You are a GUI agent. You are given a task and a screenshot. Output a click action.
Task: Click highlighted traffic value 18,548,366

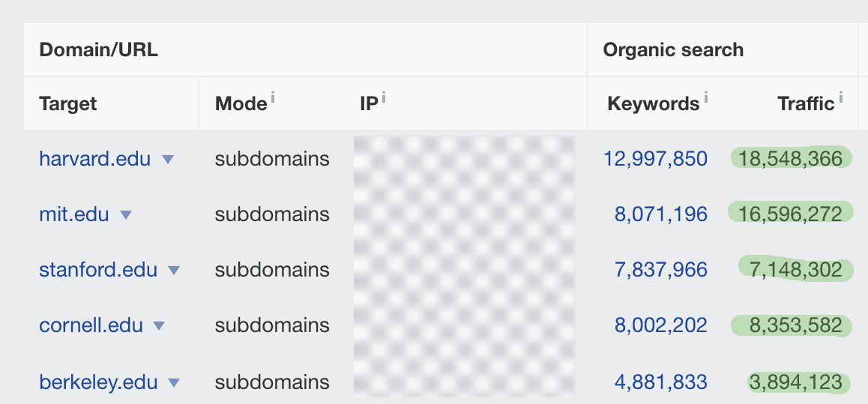(791, 160)
